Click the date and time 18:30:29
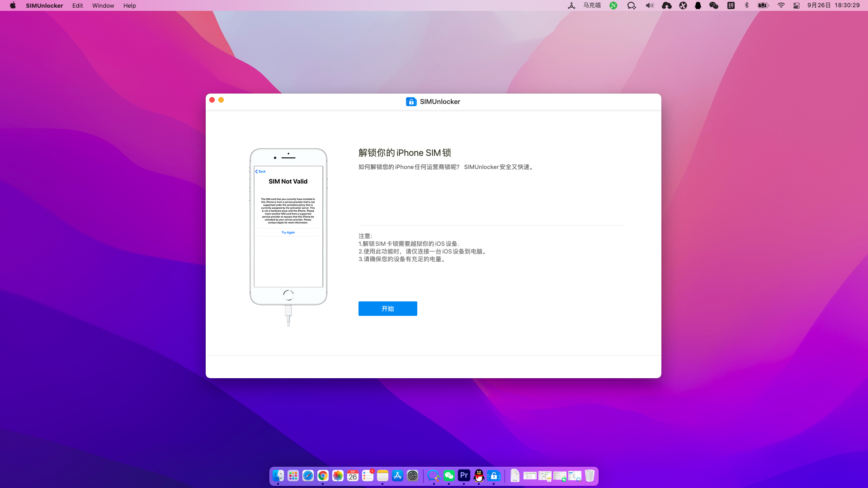The image size is (868, 488). [x=833, y=5]
